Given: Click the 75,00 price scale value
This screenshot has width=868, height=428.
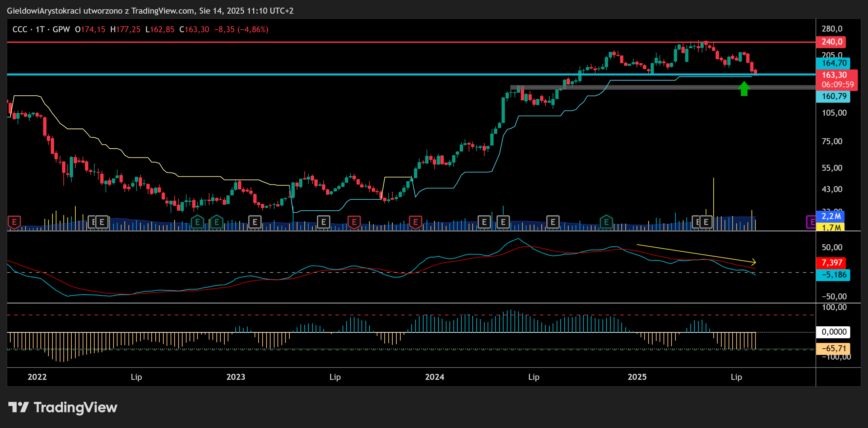Looking at the screenshot, I should 832,141.
